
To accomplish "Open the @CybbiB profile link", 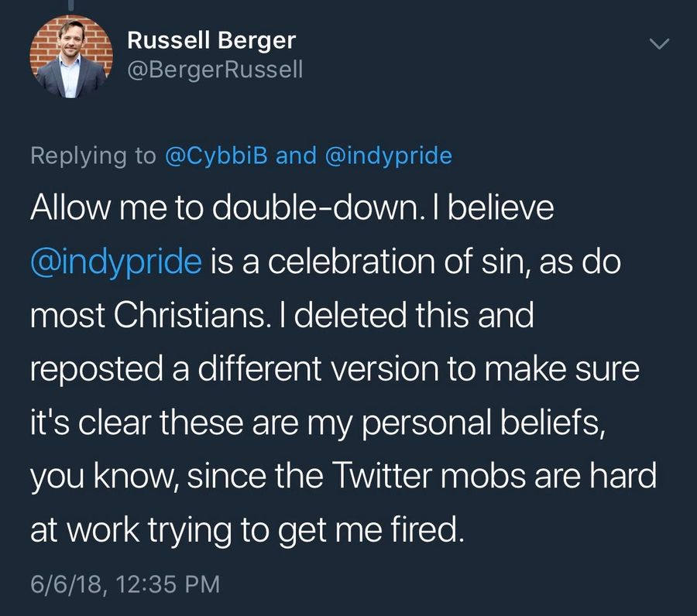I will [x=217, y=156].
